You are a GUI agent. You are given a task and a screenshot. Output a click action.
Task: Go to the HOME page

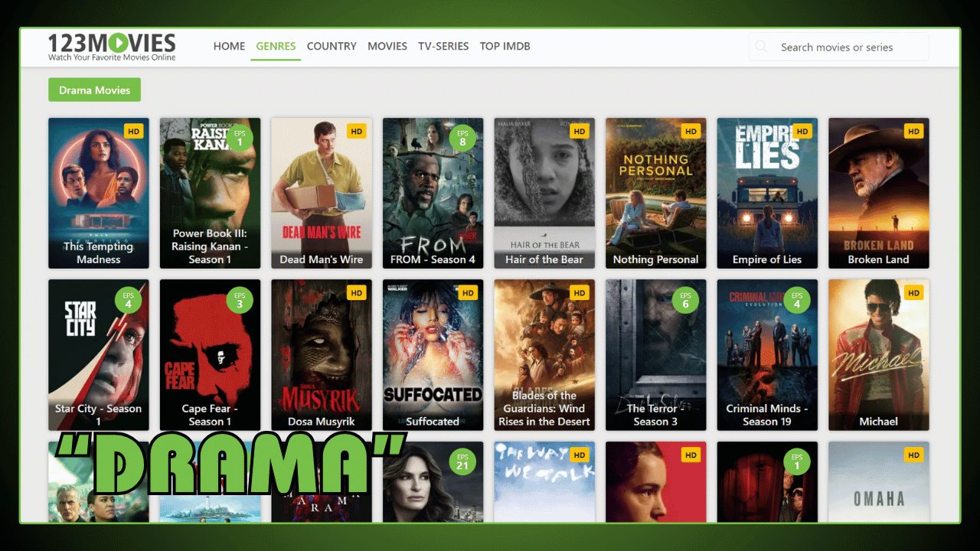click(229, 46)
